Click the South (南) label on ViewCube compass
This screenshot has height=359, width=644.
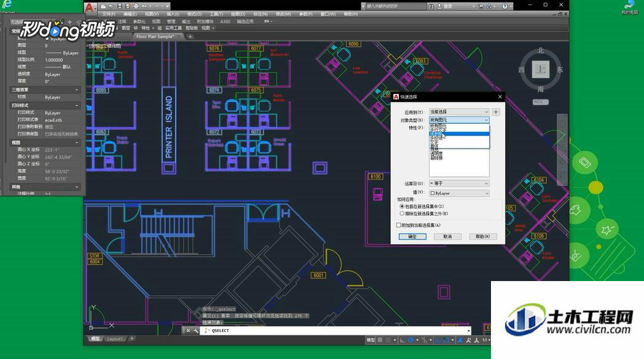point(541,89)
